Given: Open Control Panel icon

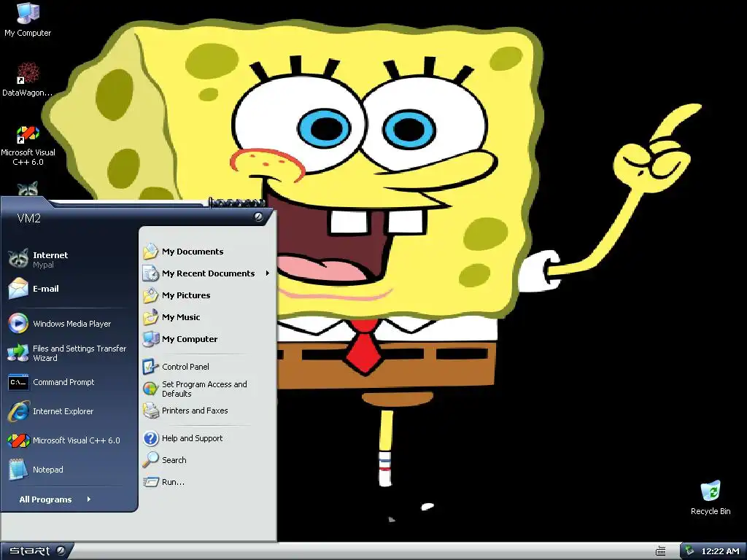Looking at the screenshot, I should point(150,367).
